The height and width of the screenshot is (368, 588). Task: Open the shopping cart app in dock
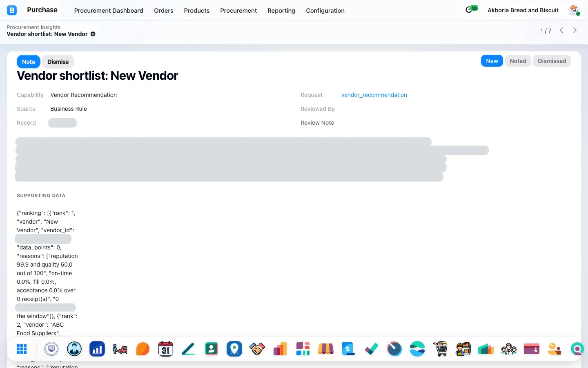[x=440, y=349]
